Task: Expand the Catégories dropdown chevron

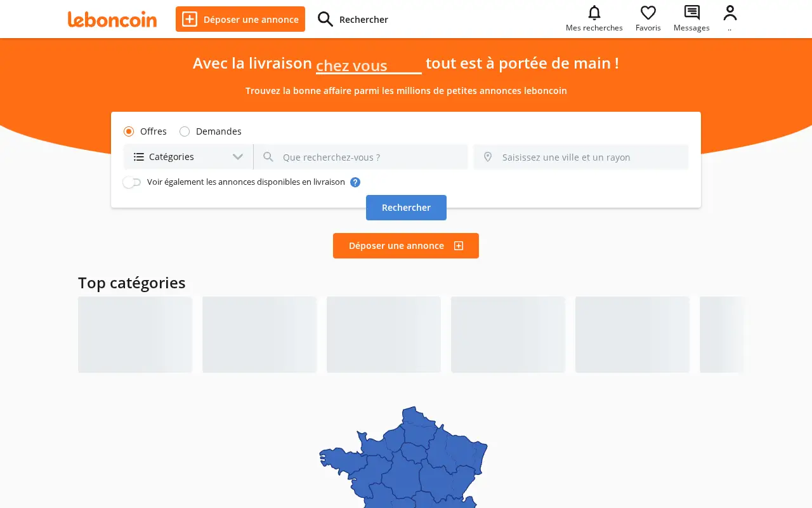Action: (x=238, y=157)
